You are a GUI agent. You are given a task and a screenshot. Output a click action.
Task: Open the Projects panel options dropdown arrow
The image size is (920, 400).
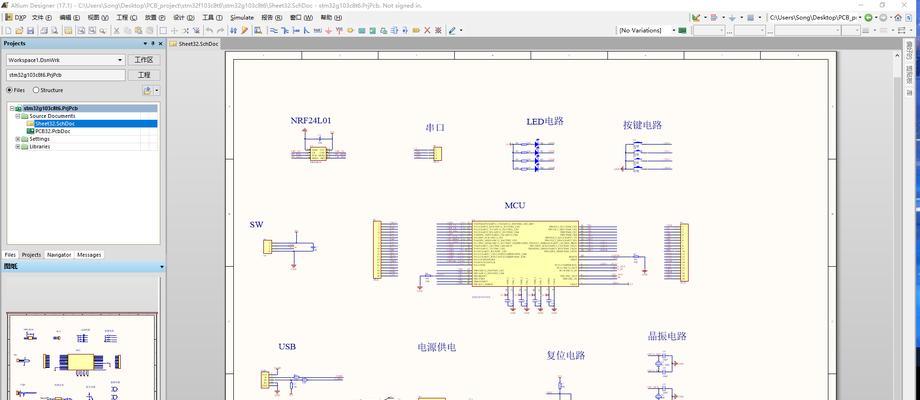click(x=145, y=43)
